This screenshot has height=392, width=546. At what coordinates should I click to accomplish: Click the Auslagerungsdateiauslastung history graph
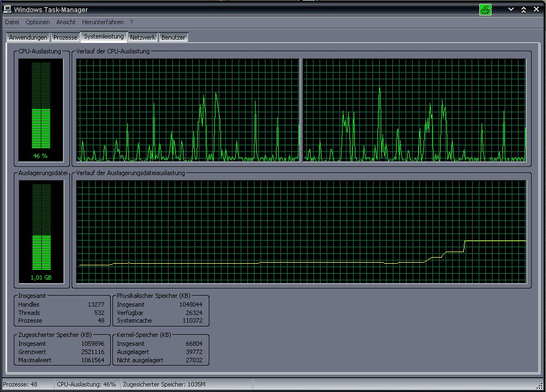(301, 232)
